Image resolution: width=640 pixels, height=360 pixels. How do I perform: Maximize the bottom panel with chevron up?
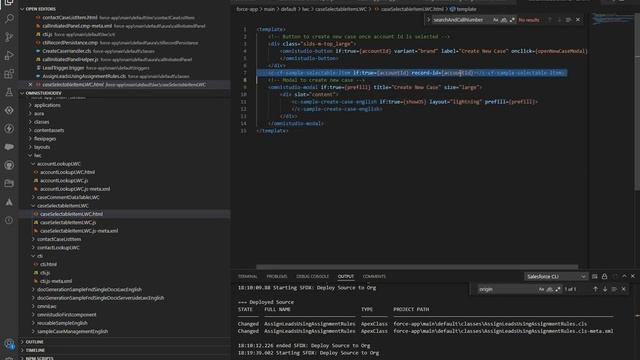(624, 276)
